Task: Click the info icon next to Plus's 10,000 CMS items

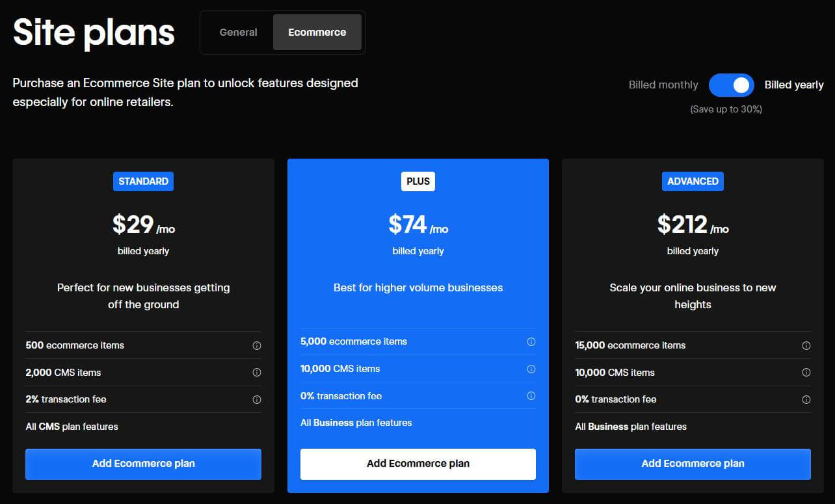Action: click(x=531, y=368)
